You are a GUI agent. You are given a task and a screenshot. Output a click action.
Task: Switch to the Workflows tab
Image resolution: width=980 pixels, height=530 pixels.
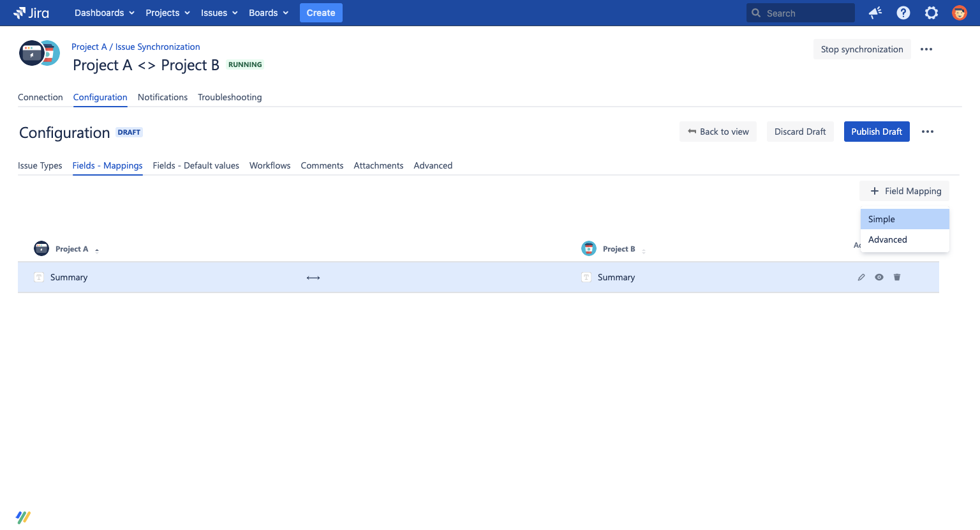(269, 165)
